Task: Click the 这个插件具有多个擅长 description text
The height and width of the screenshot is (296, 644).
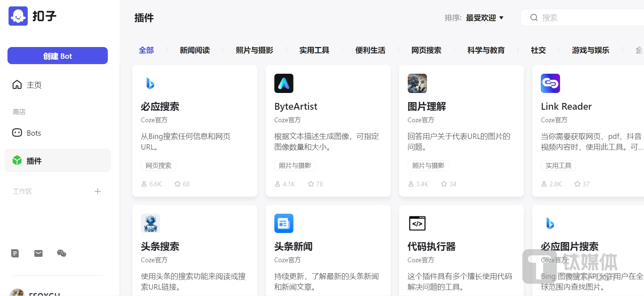Action: [x=460, y=281]
